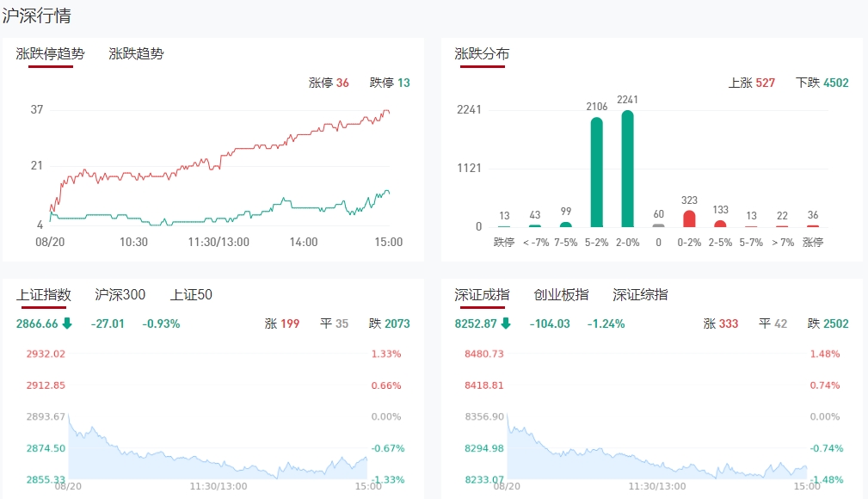Click the 8294.98 axis label
Screen dimensions: 868x499
pyautogui.click(x=484, y=448)
